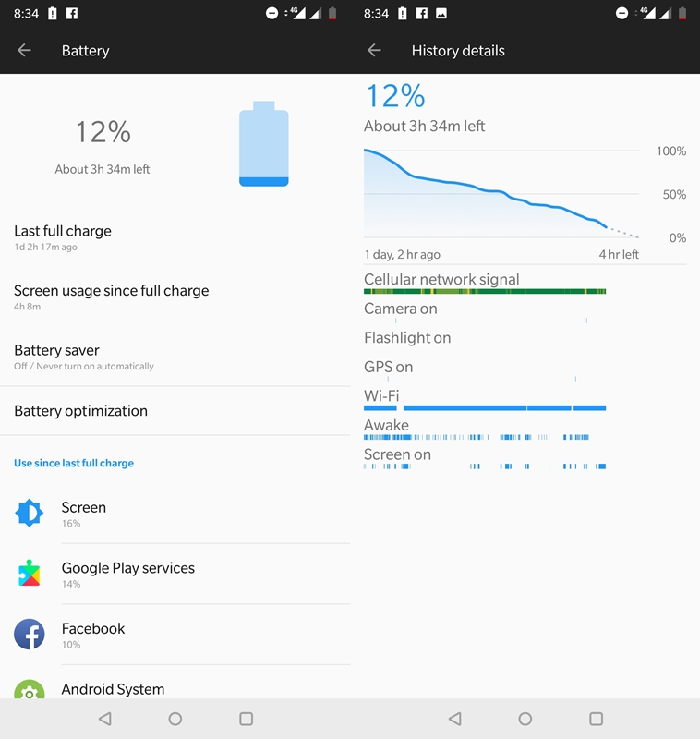Viewport: 700px width, 739px height.
Task: Tap the 'Battery' screen title
Action: [x=85, y=51]
